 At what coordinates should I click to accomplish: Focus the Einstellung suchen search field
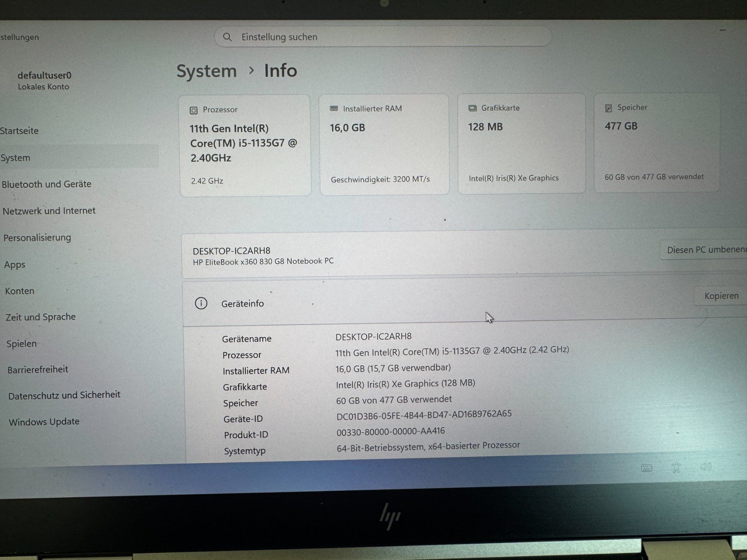pos(383,37)
